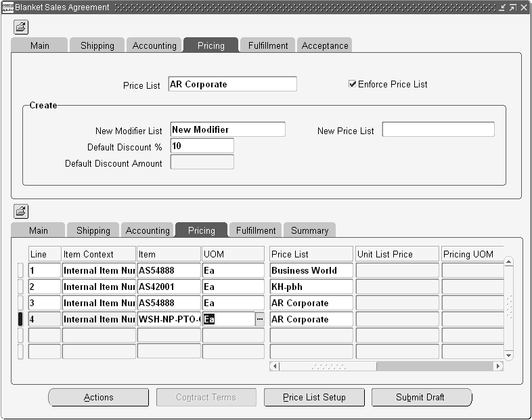The width and height of the screenshot is (532, 420).
Task: Switch to the lines Summary tab
Action: (x=309, y=230)
